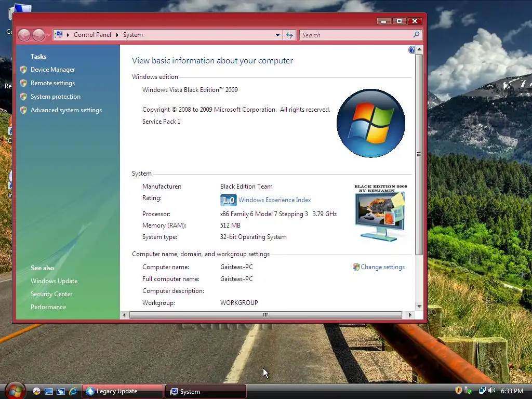Open Device Manager from Tasks

(x=52, y=70)
